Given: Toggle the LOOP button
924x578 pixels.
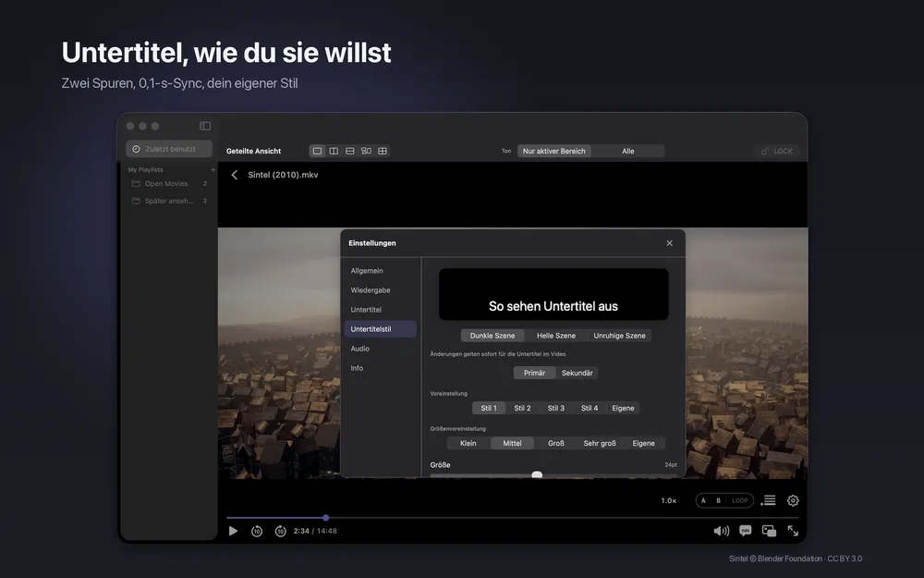Looking at the screenshot, I should pos(739,500).
